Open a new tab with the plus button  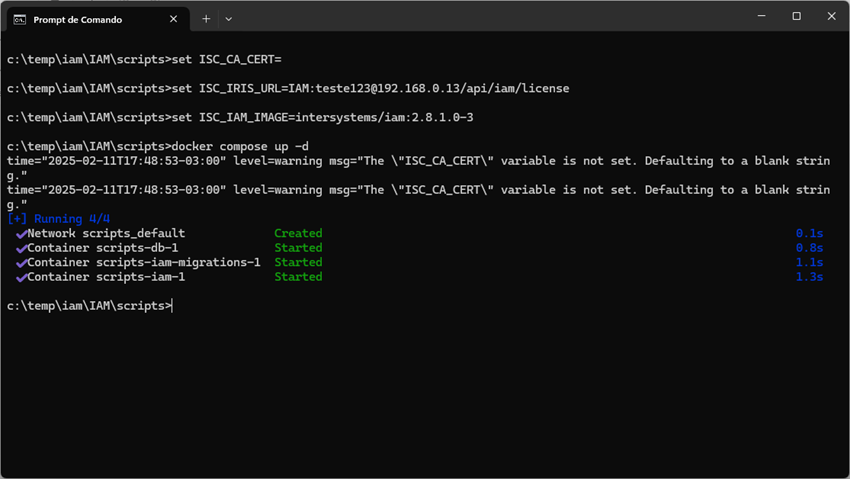click(x=206, y=18)
